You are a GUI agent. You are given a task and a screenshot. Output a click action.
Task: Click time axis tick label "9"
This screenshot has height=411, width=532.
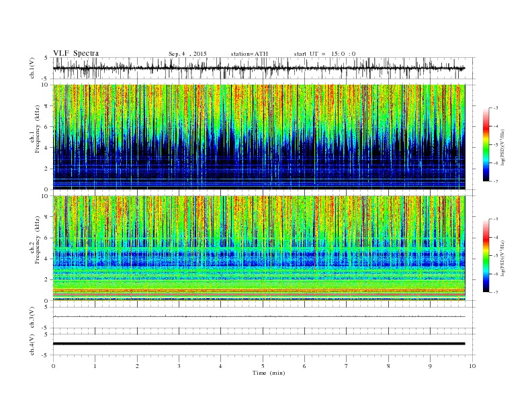(x=430, y=366)
